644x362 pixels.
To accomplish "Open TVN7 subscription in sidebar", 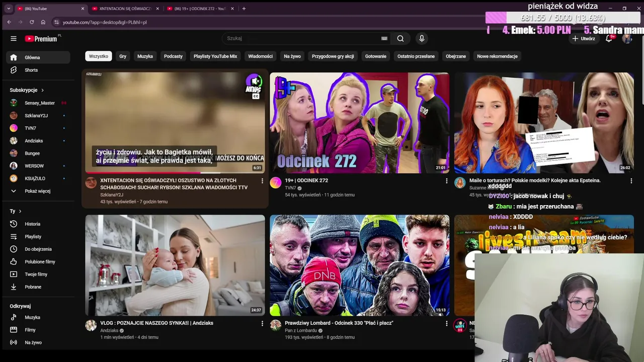I will tap(38, 128).
